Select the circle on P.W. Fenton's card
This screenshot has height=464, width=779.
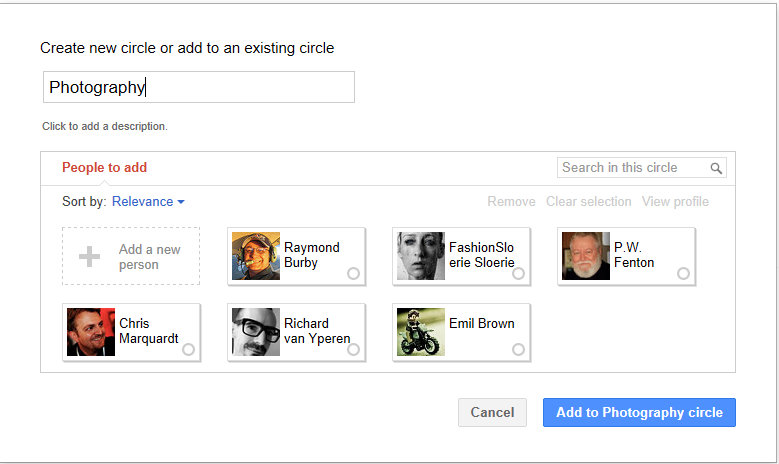pyautogui.click(x=683, y=274)
